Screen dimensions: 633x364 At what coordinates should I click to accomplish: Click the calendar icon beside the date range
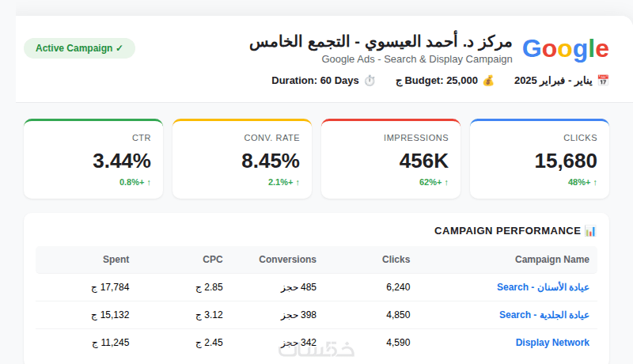603,80
